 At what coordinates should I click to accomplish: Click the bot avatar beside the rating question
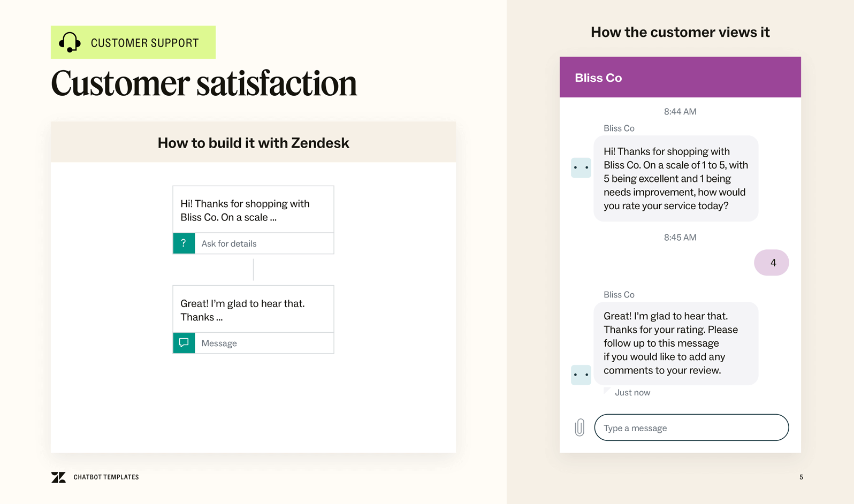click(581, 167)
